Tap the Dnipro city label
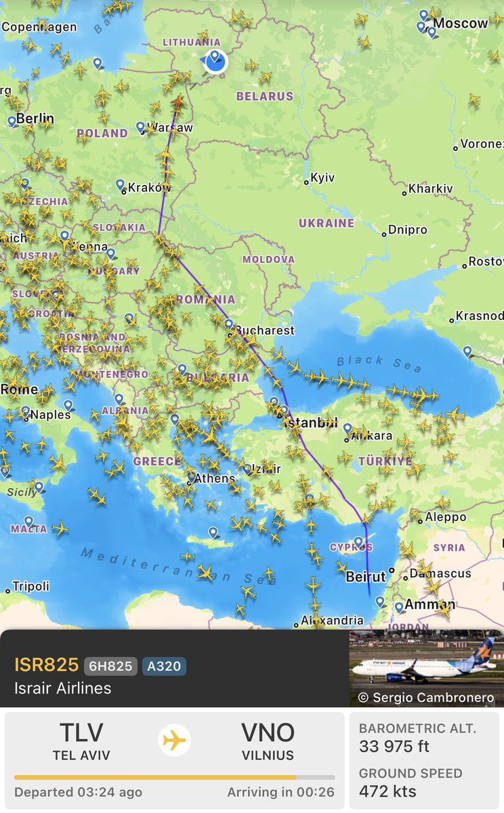The height and width of the screenshot is (813, 504). pyautogui.click(x=408, y=230)
